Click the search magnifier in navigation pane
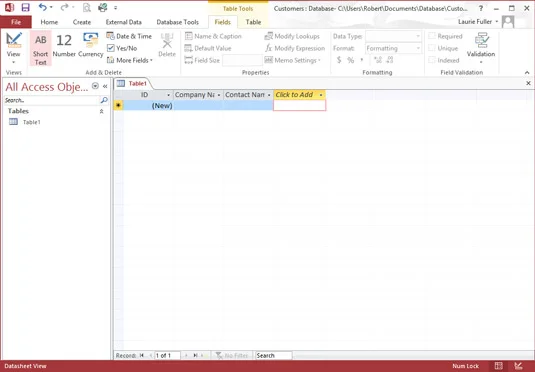 coord(104,100)
